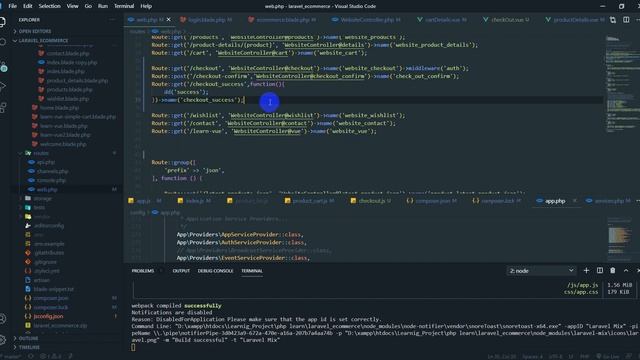Kill the terminal with trash icon
The width and height of the screenshot is (640, 360).
point(613,271)
